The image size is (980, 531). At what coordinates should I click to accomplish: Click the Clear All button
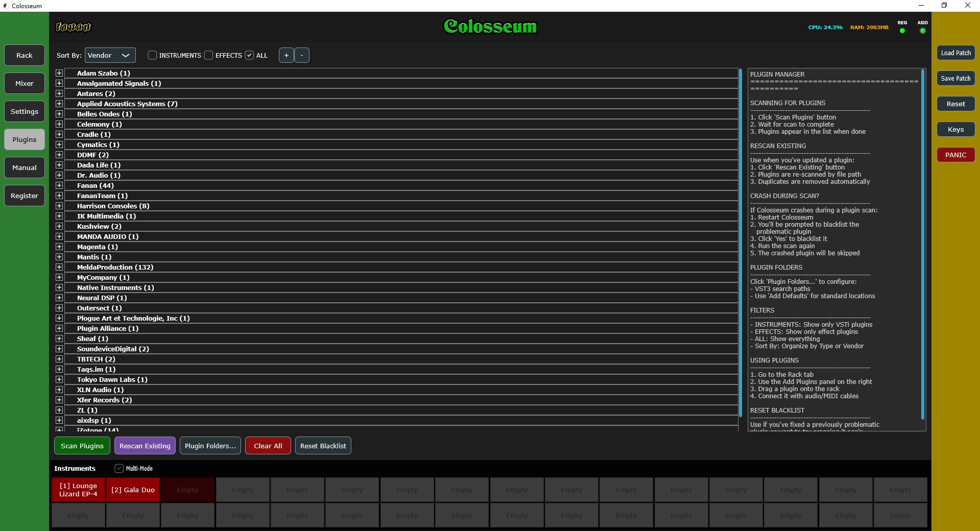pos(268,446)
